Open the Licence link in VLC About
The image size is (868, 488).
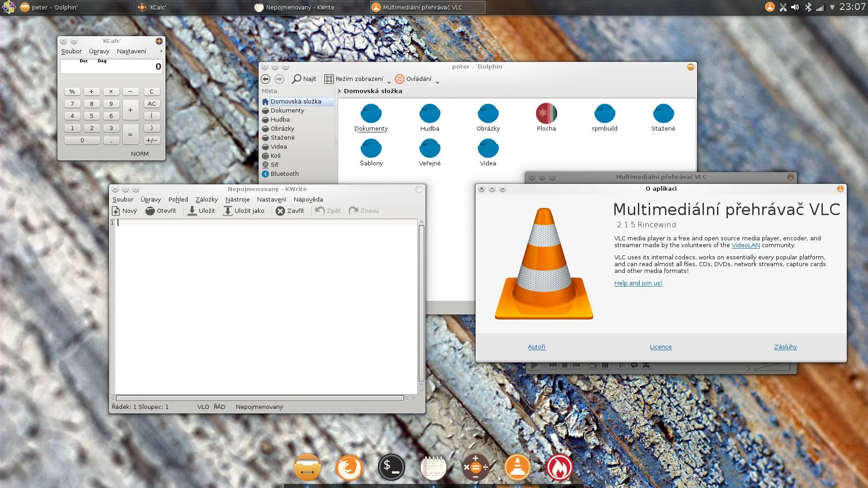click(x=660, y=347)
